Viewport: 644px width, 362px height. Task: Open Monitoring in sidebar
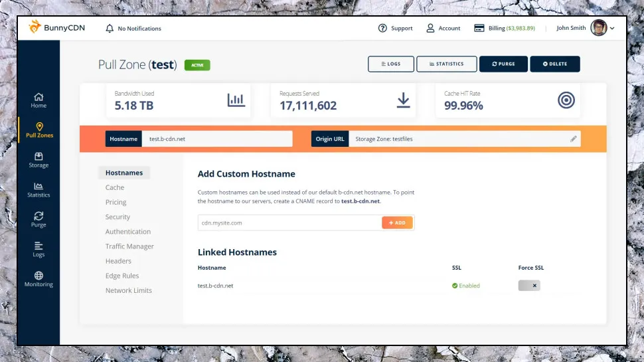tap(39, 280)
